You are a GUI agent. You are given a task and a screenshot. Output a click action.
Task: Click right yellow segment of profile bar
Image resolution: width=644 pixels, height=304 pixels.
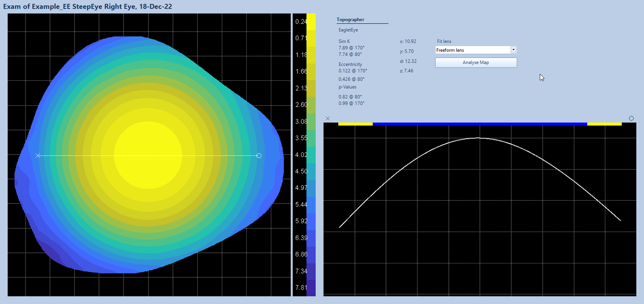point(604,124)
